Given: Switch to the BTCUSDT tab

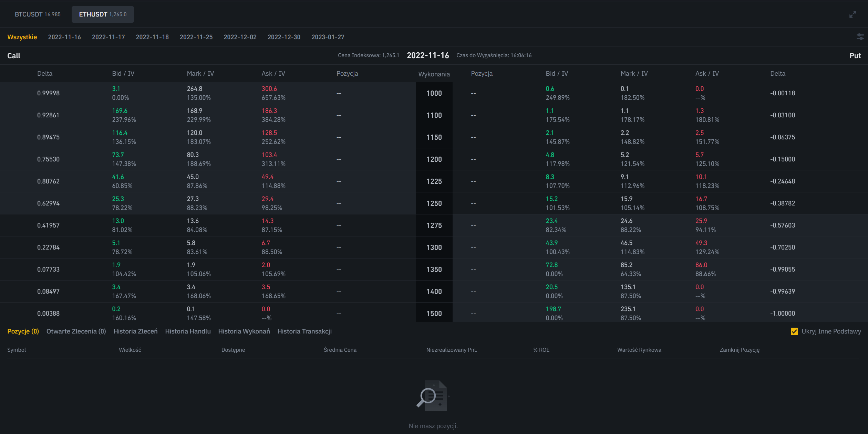Looking at the screenshot, I should click(38, 14).
